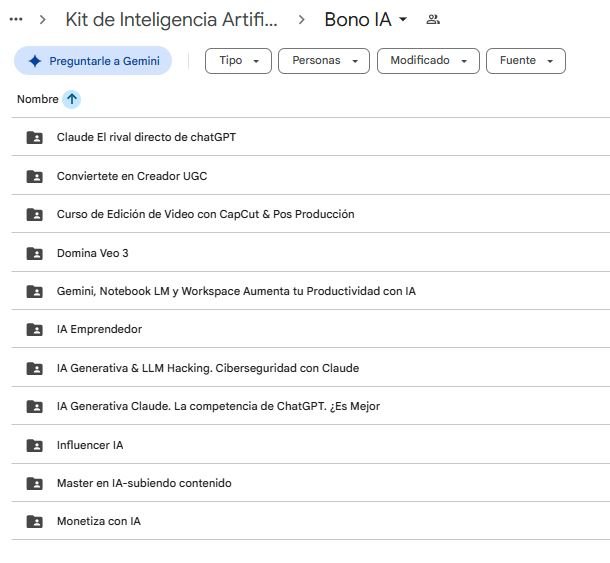Click folder icon of Master en IA-subiendo contenido
This screenshot has width=610, height=563.
point(35,483)
